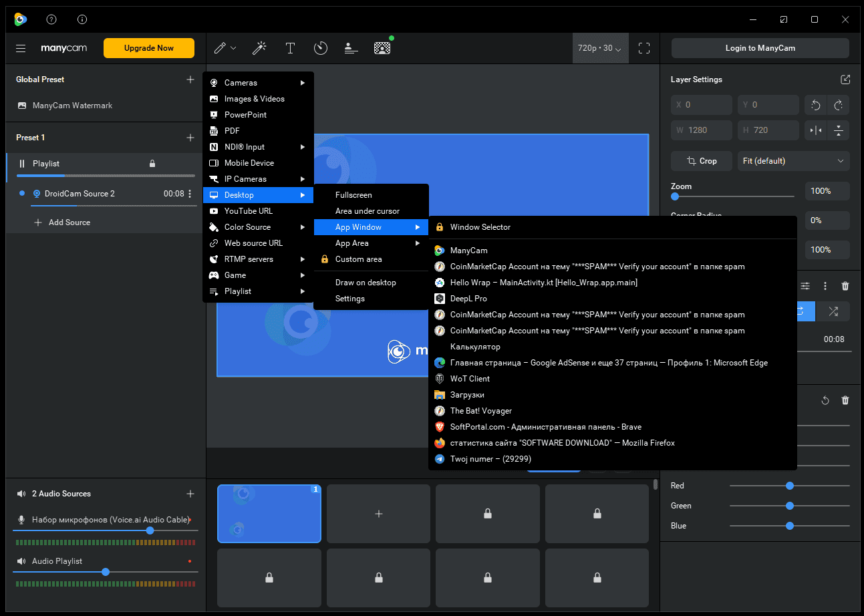Open the hamburger main menu
This screenshot has height=616, width=864.
[21, 48]
